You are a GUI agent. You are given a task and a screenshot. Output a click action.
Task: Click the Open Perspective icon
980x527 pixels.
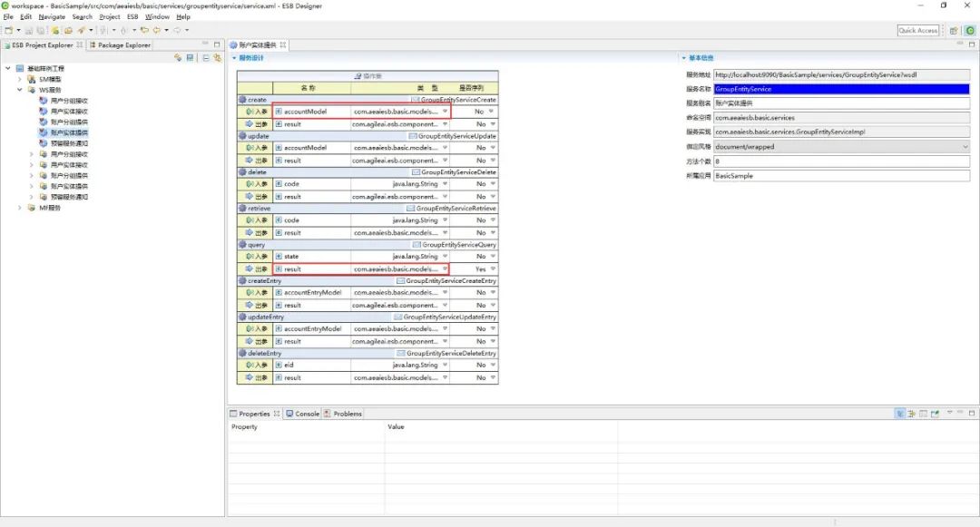click(x=954, y=30)
